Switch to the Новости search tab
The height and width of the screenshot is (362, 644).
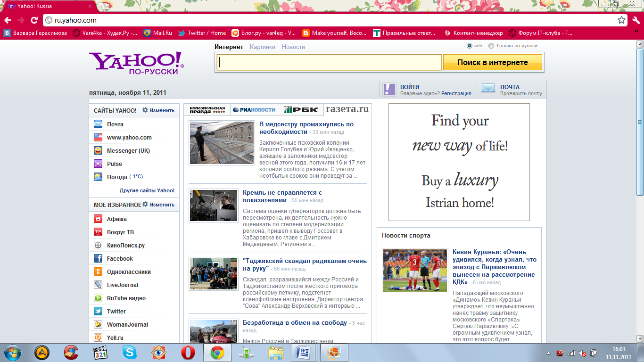coord(293,47)
